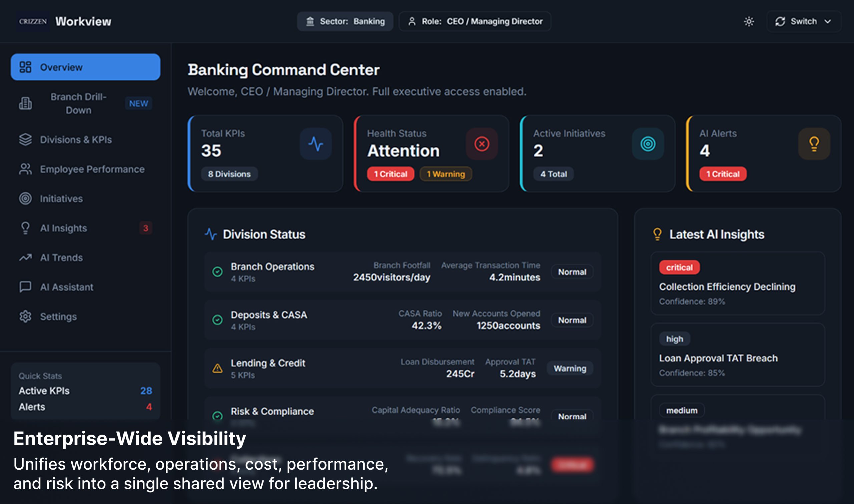This screenshot has height=504, width=854.
Task: Click the Employee Performance people icon
Action: pyautogui.click(x=25, y=169)
